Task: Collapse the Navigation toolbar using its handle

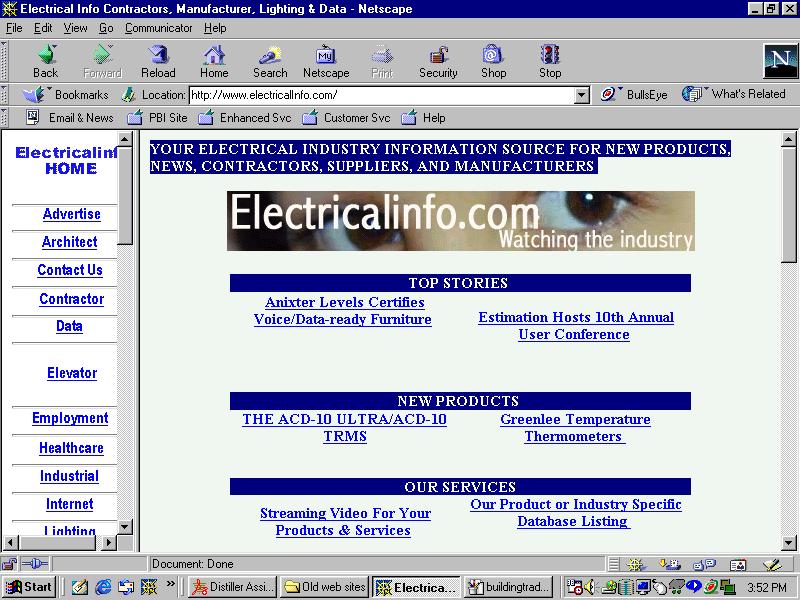Action: (4, 61)
